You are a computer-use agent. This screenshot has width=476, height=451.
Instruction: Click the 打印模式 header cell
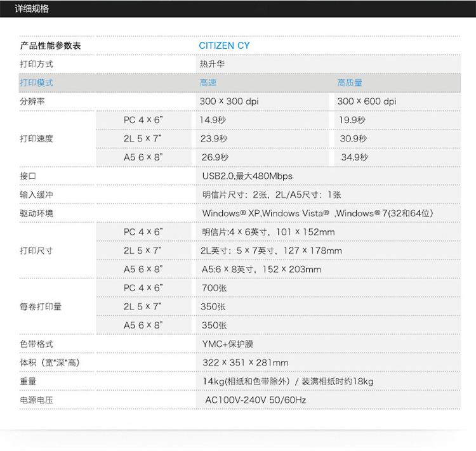[36, 83]
